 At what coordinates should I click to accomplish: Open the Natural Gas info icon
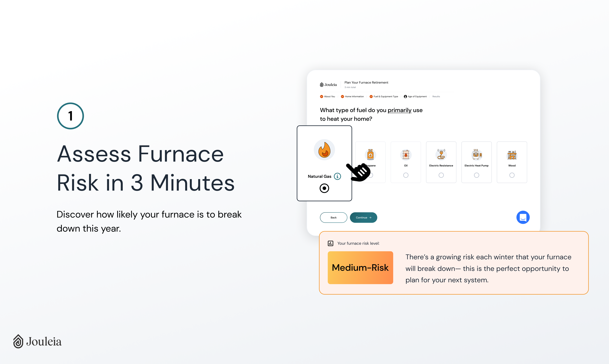point(337,176)
